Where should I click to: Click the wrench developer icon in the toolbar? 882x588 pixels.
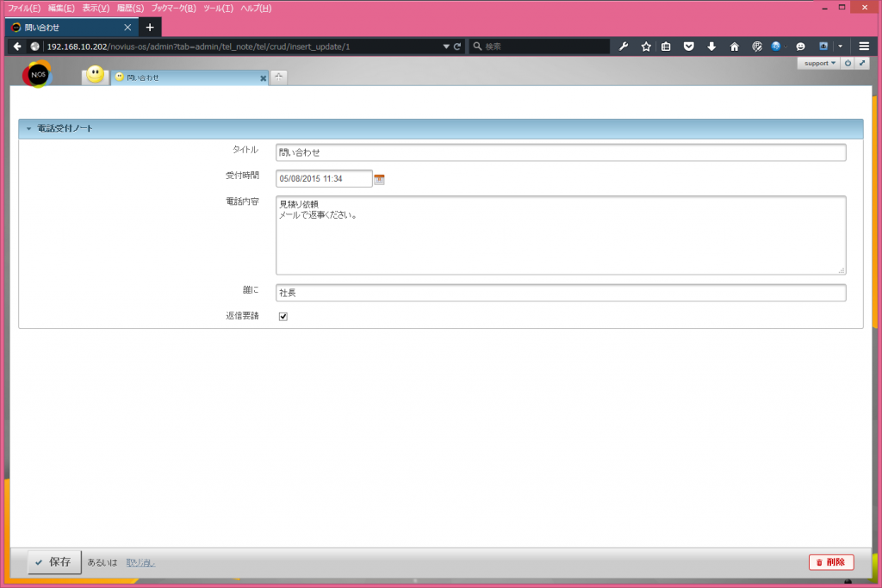coord(623,46)
